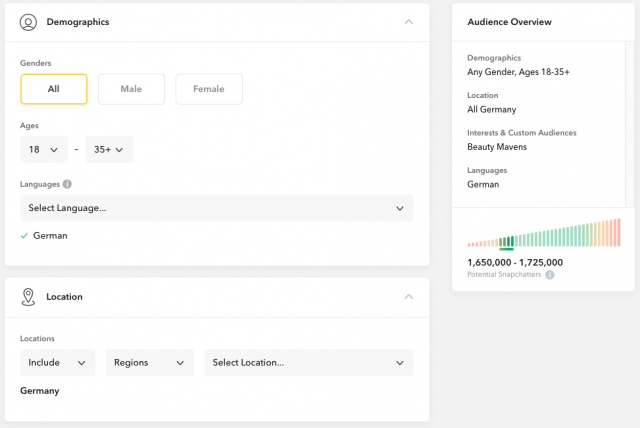Open the minimum age 18 dropdown
This screenshot has width=640, height=428.
(44, 150)
